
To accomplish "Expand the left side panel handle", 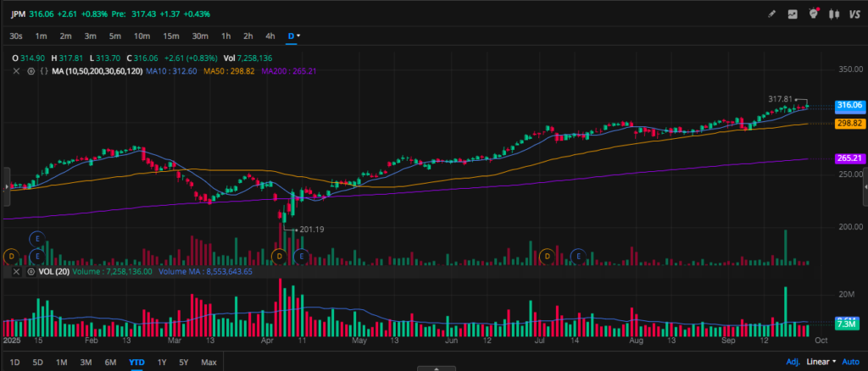I will pyautogui.click(x=7, y=185).
